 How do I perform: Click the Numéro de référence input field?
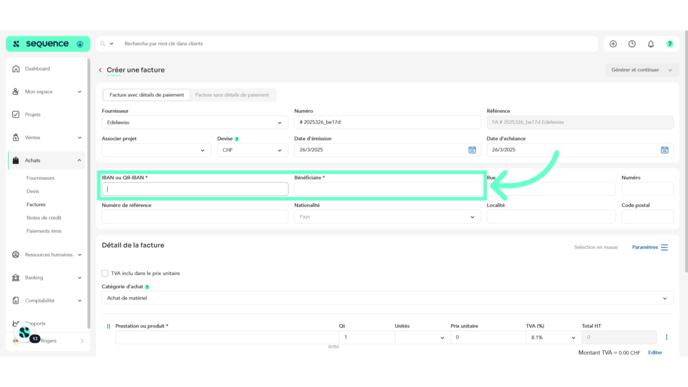point(195,217)
